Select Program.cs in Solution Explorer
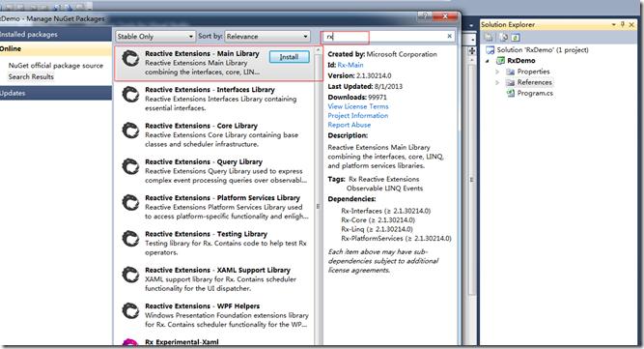The image size is (644, 349). pyautogui.click(x=535, y=94)
